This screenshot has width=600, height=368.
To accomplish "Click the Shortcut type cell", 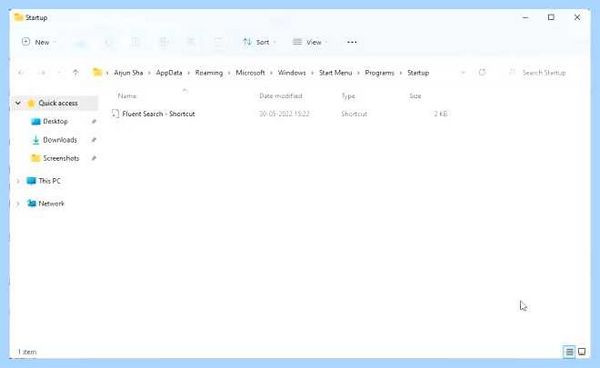I will [354, 114].
